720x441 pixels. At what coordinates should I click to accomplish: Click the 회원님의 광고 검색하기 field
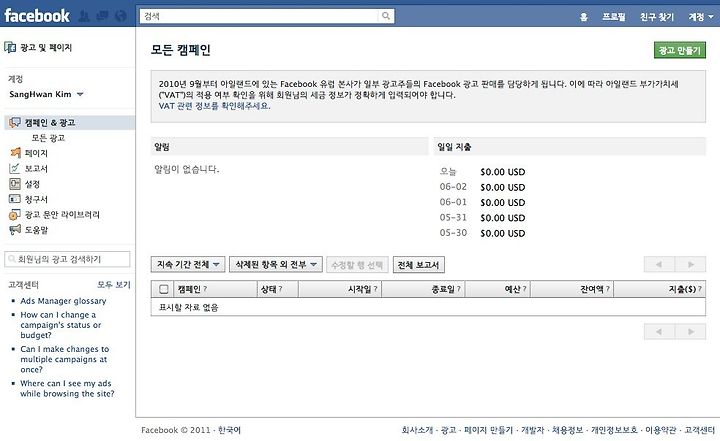pos(68,259)
